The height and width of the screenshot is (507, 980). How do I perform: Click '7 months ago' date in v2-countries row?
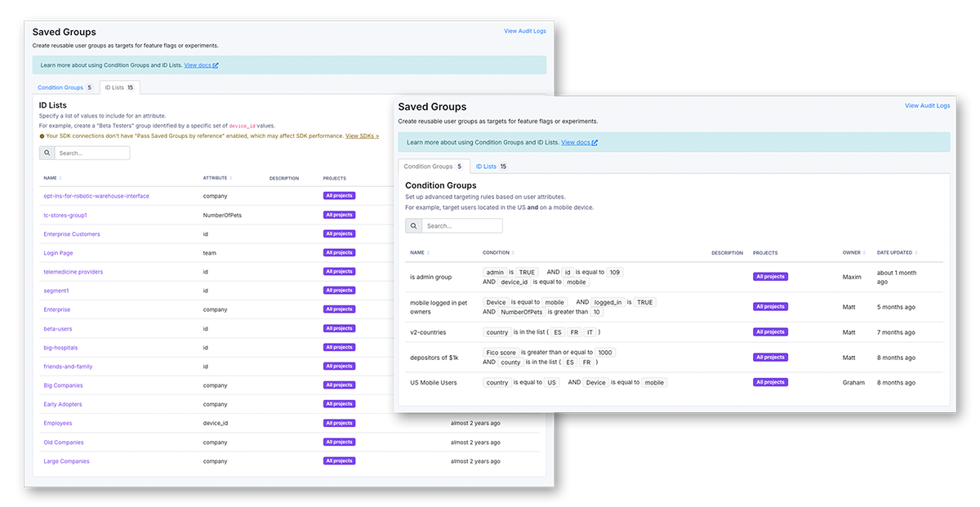(x=897, y=332)
